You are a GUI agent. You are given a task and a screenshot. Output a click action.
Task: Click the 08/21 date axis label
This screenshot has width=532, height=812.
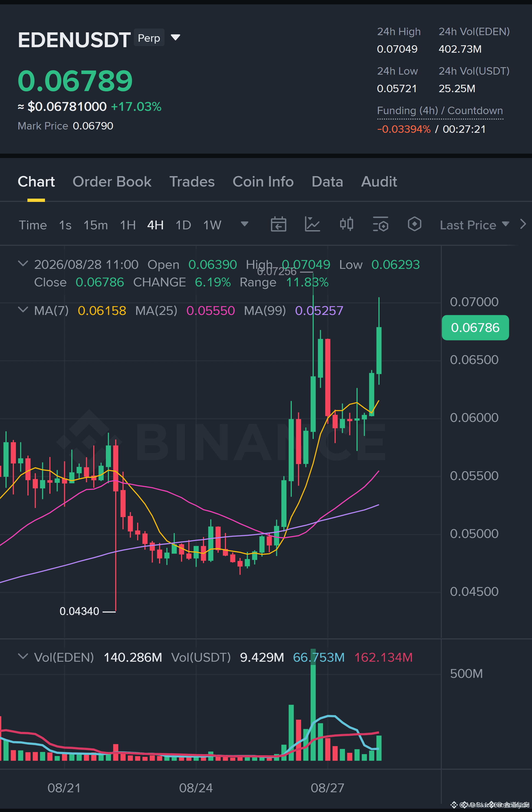64,788
